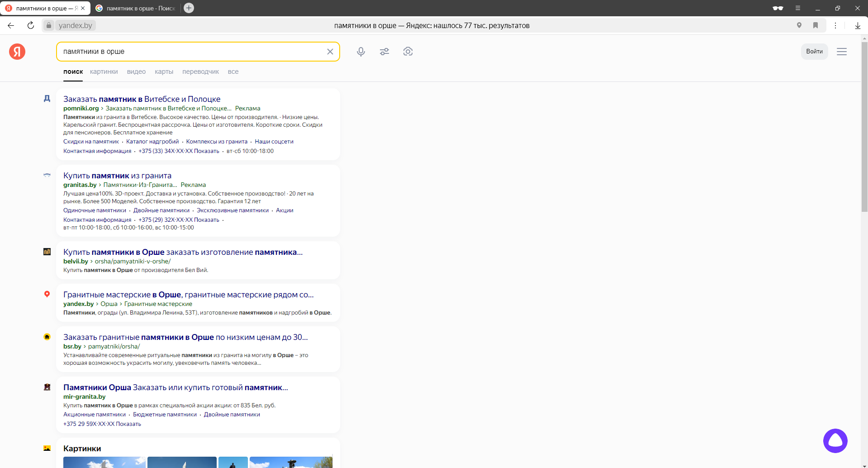Click the location pin icon in address bar
Screen dimensions: 868x468
(x=799, y=25)
